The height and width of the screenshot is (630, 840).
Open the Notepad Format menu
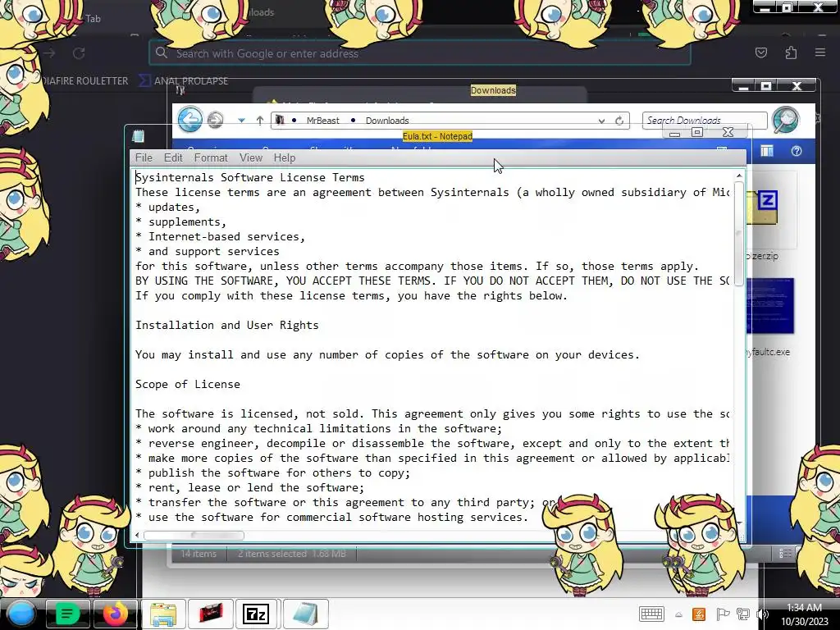click(211, 157)
